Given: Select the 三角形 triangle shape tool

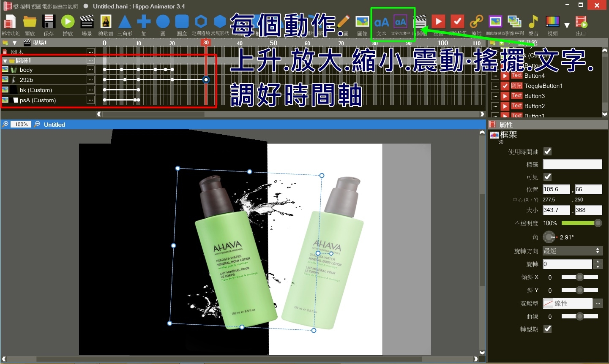Looking at the screenshot, I should point(125,22).
